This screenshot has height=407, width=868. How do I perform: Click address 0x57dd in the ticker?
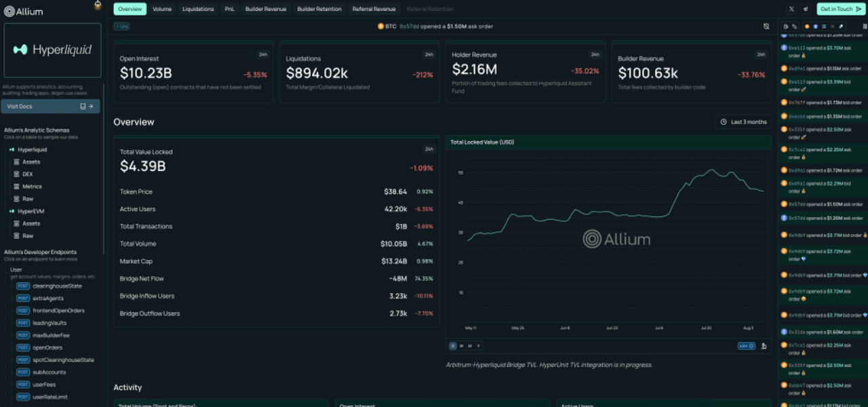(x=410, y=26)
